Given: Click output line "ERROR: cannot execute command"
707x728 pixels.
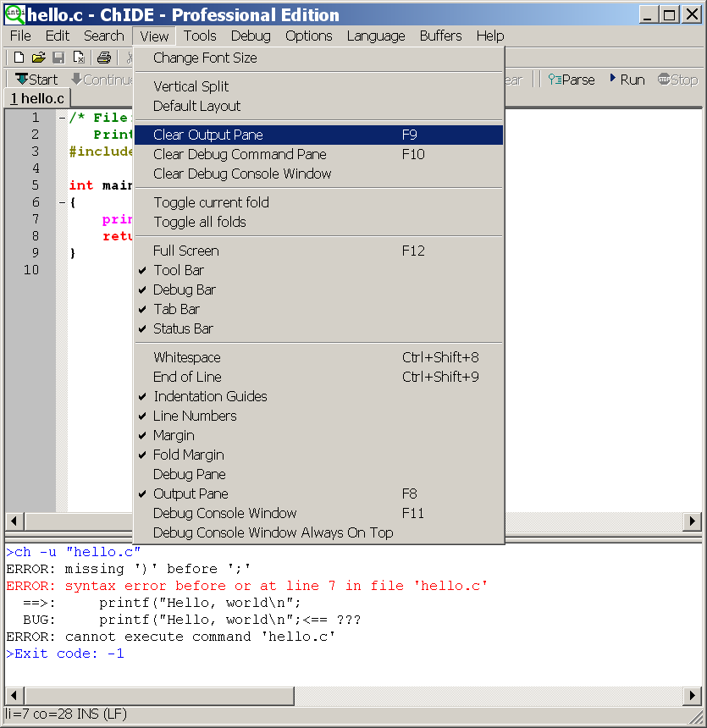Looking at the screenshot, I should [x=170, y=637].
